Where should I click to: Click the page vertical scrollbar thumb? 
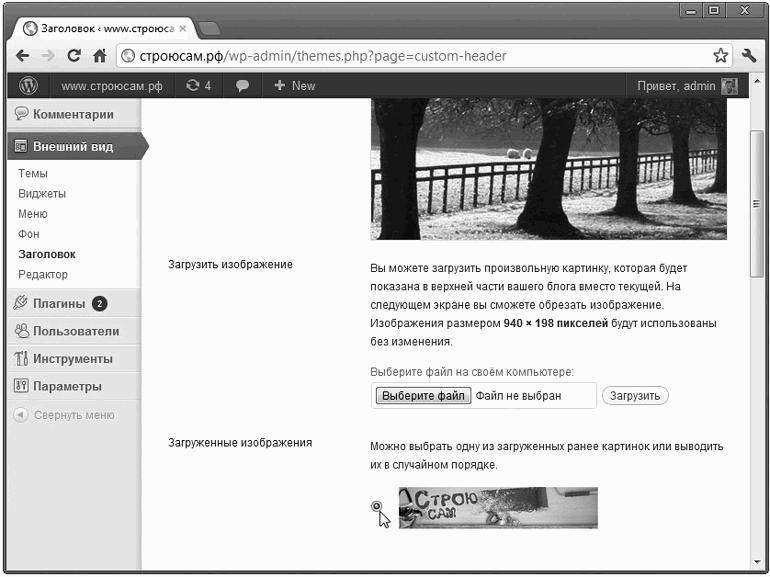pyautogui.click(x=756, y=204)
